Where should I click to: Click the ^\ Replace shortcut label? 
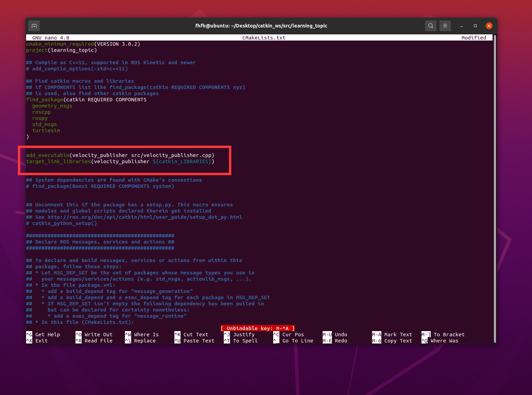click(x=140, y=341)
